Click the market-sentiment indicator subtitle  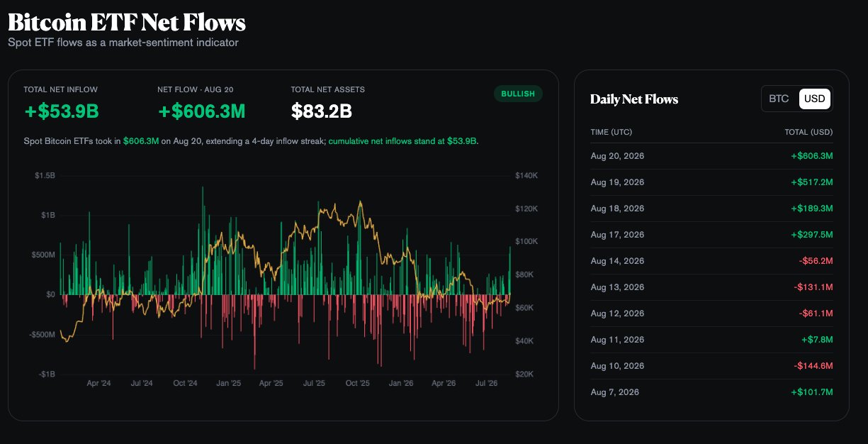[x=123, y=43]
